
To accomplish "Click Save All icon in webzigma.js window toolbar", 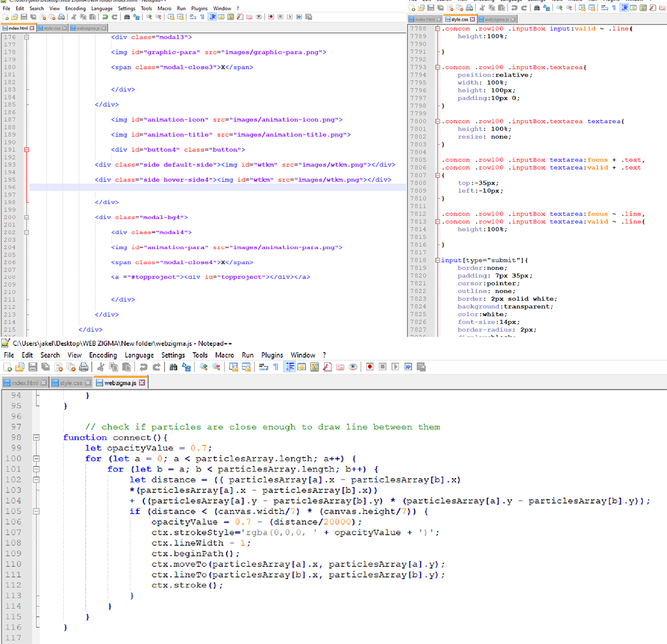I will click(x=46, y=366).
